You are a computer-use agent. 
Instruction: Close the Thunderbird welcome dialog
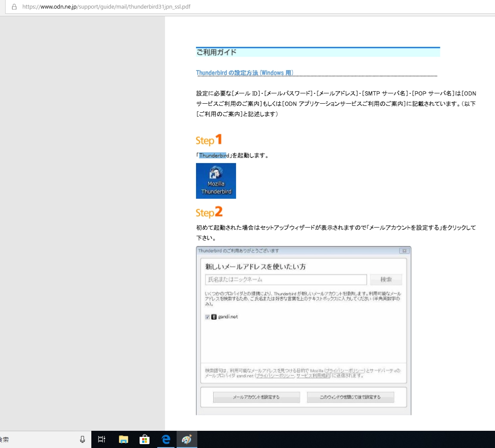point(405,250)
